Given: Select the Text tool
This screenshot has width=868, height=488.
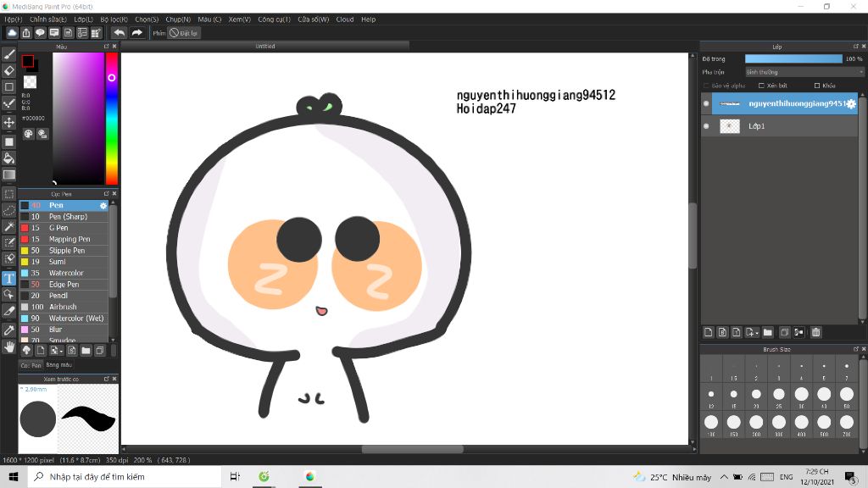Looking at the screenshot, I should (x=8, y=278).
